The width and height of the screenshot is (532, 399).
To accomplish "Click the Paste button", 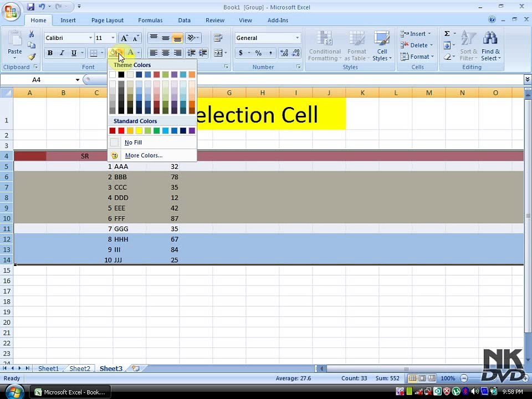I will coord(14,45).
